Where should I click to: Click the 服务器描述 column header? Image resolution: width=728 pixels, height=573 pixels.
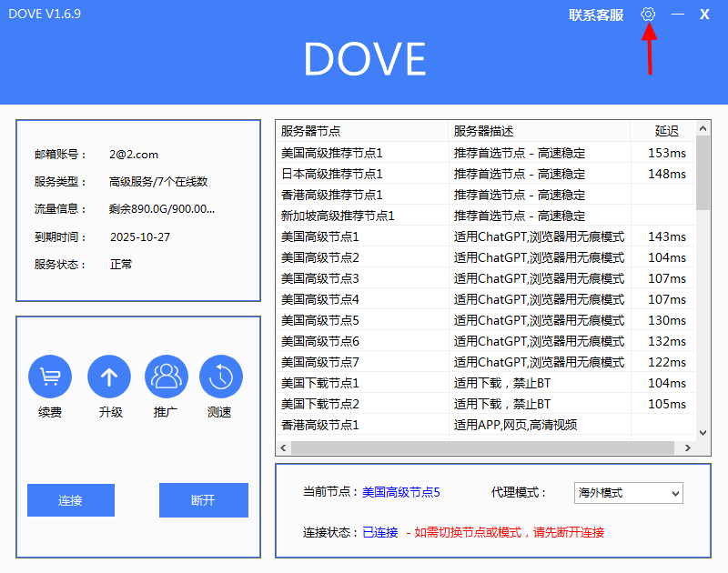pyautogui.click(x=540, y=131)
